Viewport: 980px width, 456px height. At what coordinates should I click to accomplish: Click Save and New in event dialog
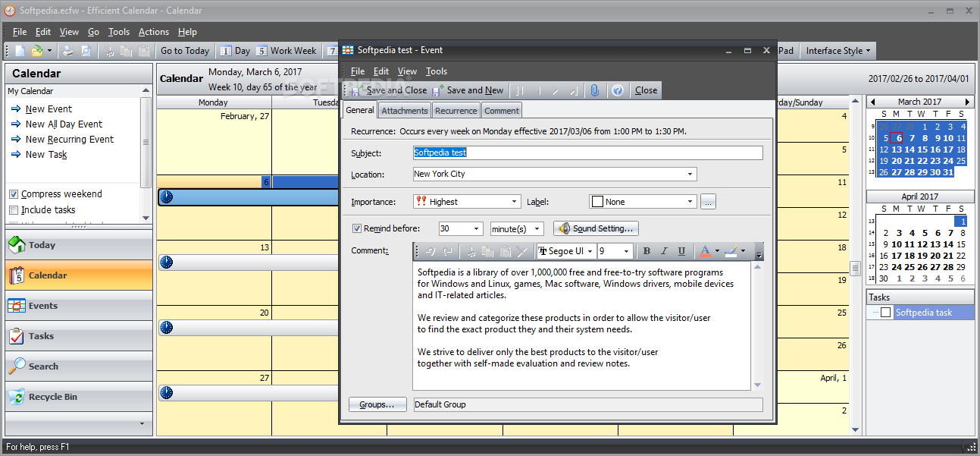coord(468,90)
